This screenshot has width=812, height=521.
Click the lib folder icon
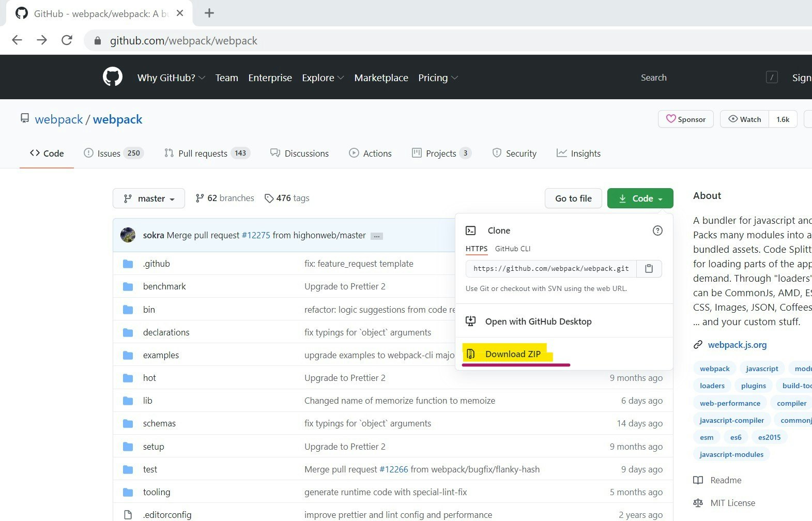pyautogui.click(x=128, y=401)
